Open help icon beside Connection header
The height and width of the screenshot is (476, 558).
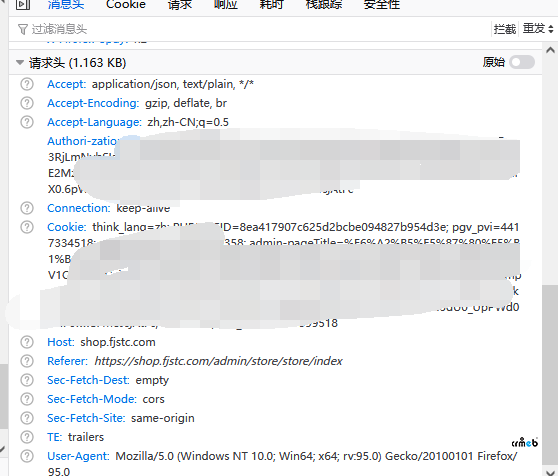pos(27,208)
